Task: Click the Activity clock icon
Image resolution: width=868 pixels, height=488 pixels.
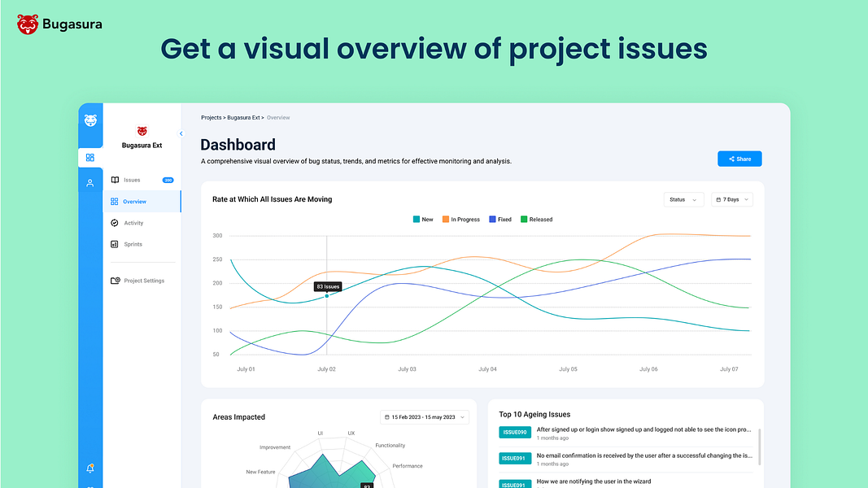Action: click(115, 223)
